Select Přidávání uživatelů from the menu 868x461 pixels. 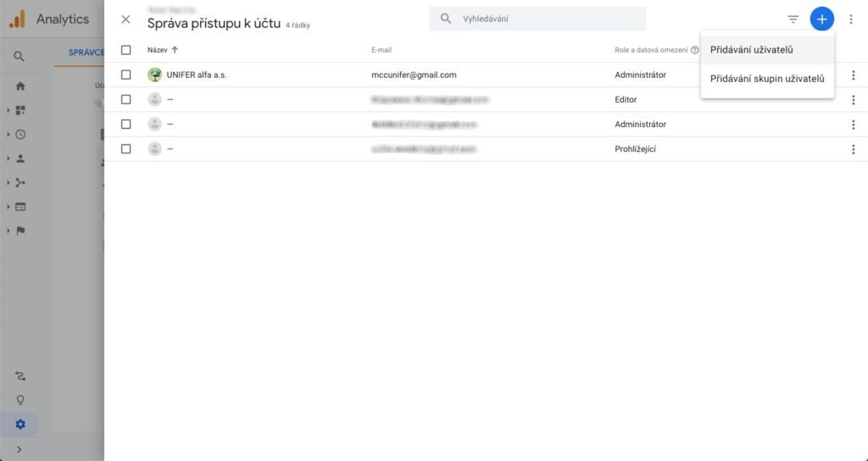point(751,50)
